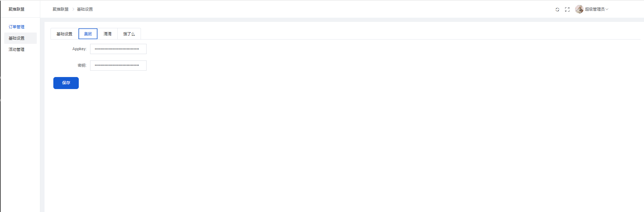Select 基础设置 in the left sidebar

click(17, 38)
